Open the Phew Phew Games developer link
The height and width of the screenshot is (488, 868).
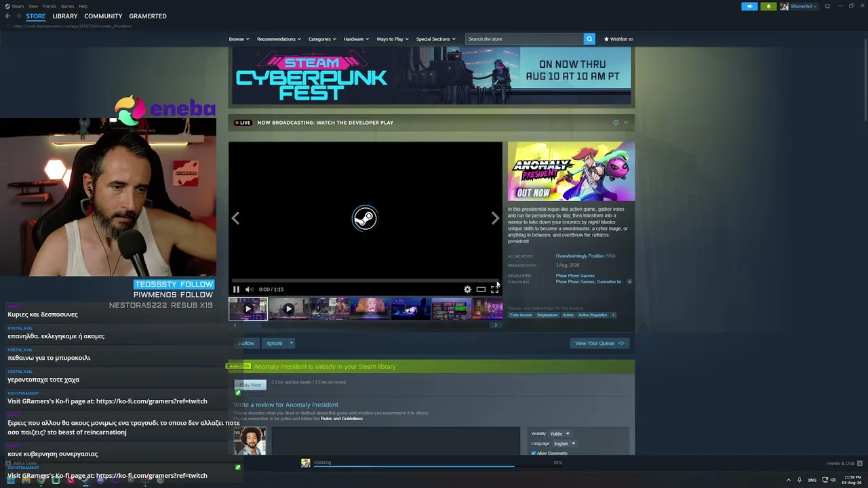[x=575, y=276]
